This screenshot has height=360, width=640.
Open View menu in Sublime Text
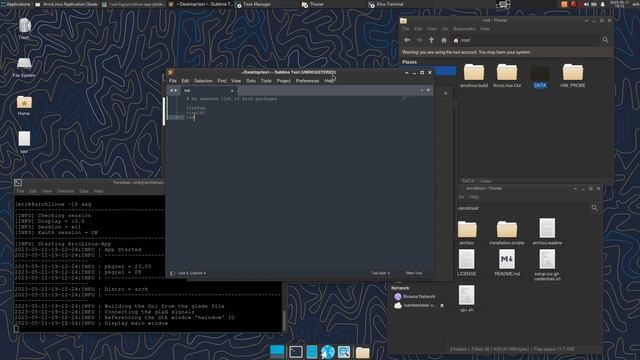236,81
